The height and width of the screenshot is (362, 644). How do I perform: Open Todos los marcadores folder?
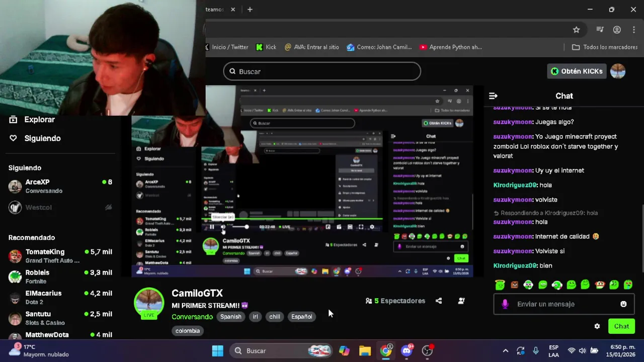tap(605, 47)
